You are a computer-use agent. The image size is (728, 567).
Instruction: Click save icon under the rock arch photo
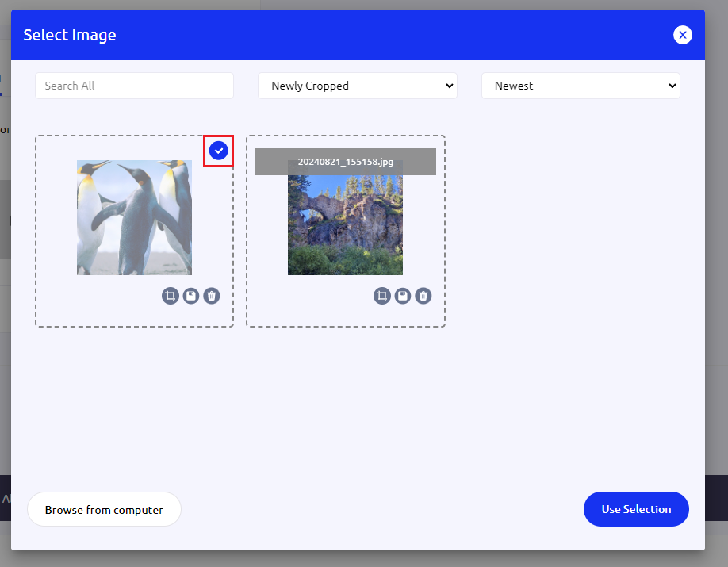click(x=402, y=296)
